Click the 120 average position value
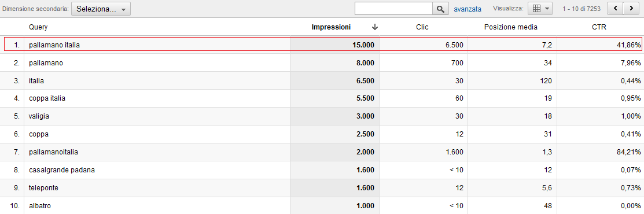Image resolution: width=644 pixels, height=214 pixels. [547, 81]
